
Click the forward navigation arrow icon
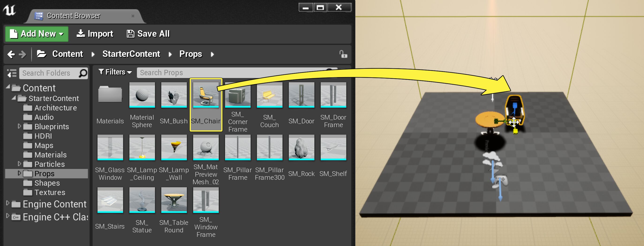pos(23,54)
